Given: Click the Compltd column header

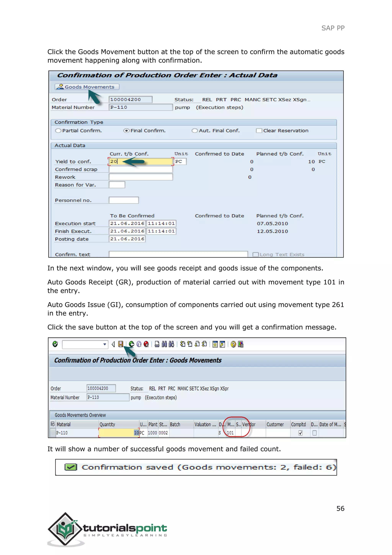Looking at the screenshot, I should coord(300,424).
